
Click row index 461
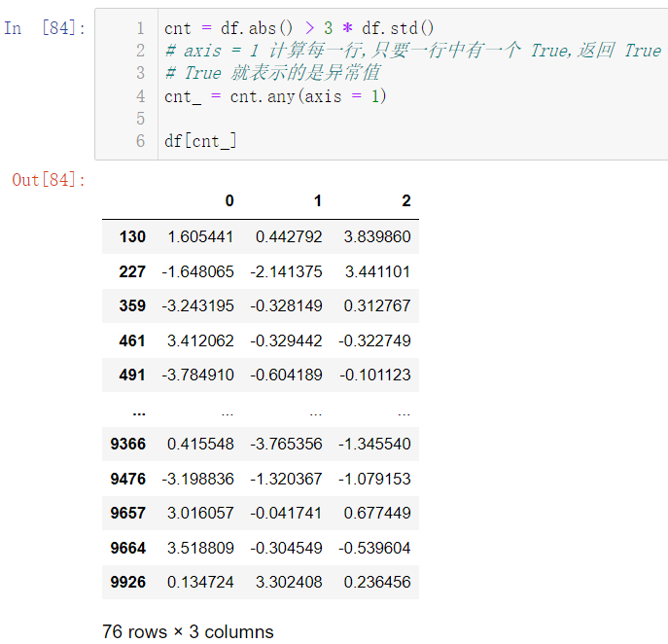click(x=132, y=340)
